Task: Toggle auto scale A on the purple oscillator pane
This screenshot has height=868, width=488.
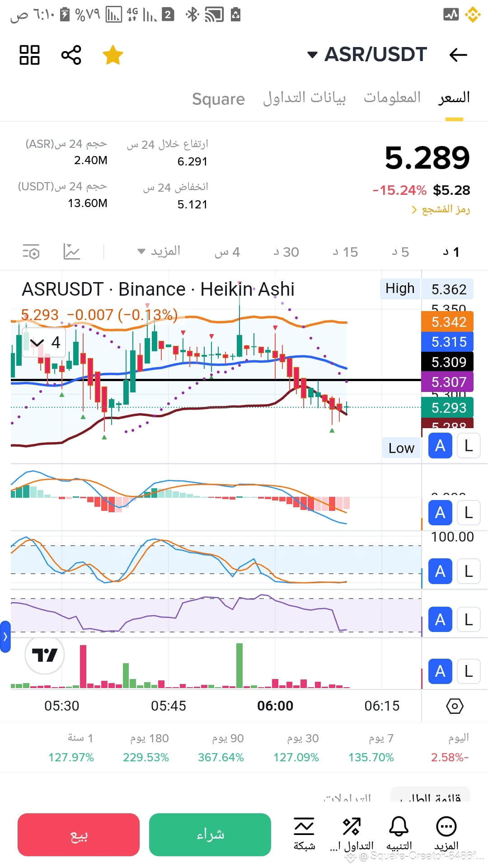Action: [440, 619]
